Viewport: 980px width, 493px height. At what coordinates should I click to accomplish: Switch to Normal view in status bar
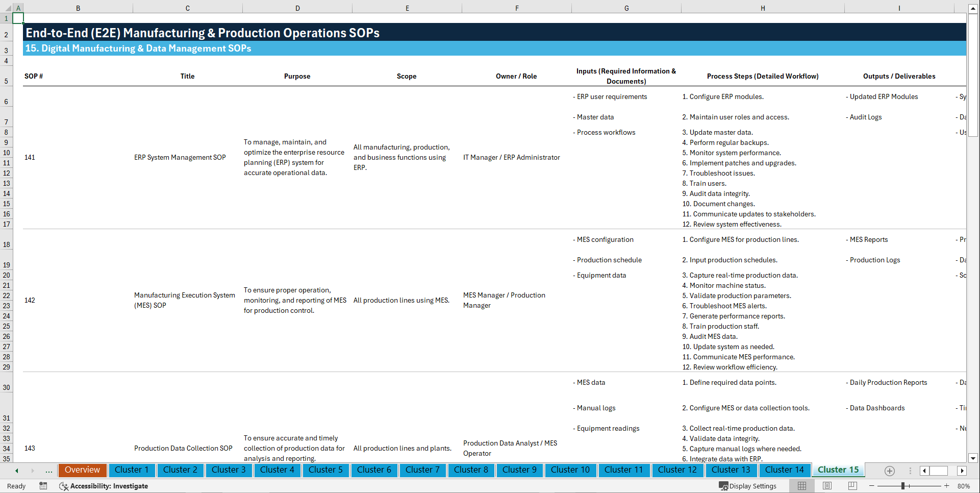(801, 486)
